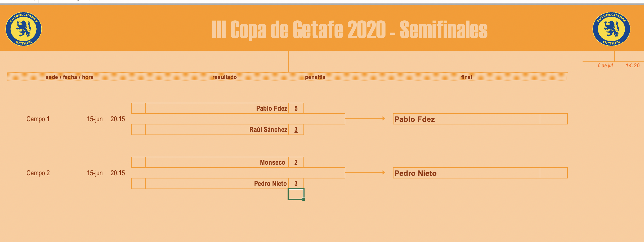Click Raúl Sánchez's underlined score of 3
The height and width of the screenshot is (242, 644).
pos(296,130)
